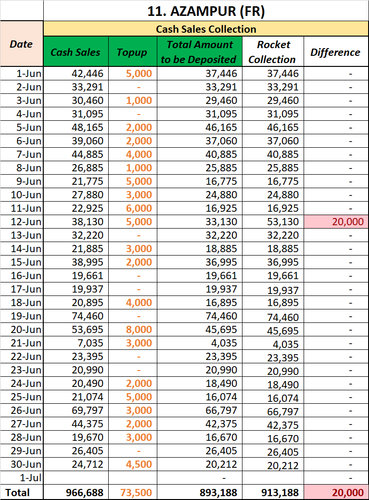Select total Rocket Collection 913,188

pos(273,492)
